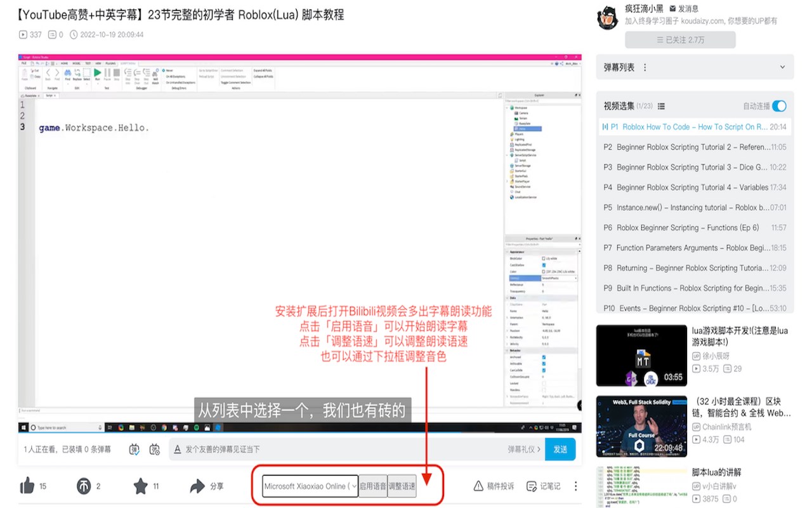Image resolution: width=812 pixels, height=508 pixels.
Task: Share the video using arrow icon
Action: [197, 486]
